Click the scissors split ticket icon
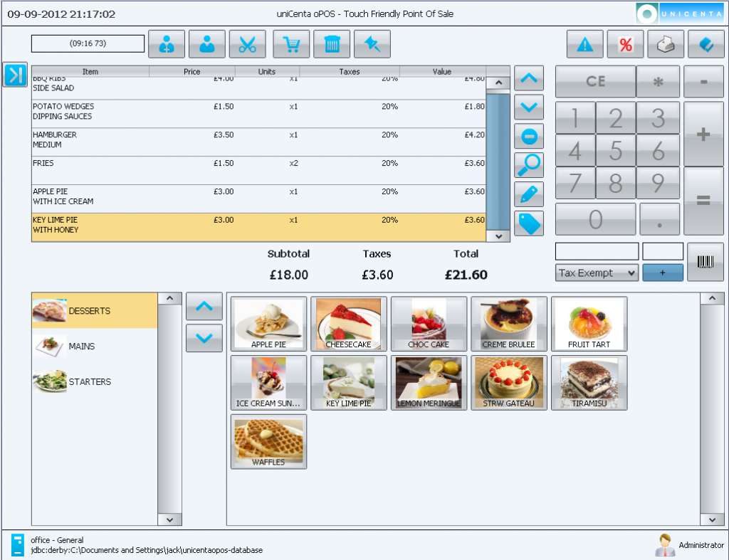729x560 pixels. click(x=247, y=44)
